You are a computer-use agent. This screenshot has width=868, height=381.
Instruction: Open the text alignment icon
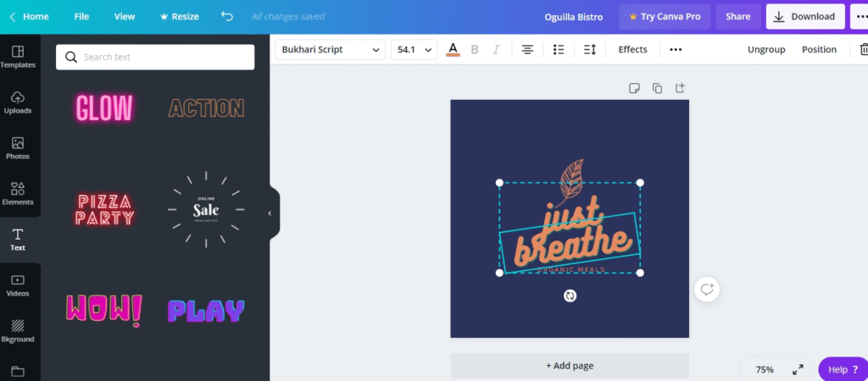pos(527,50)
